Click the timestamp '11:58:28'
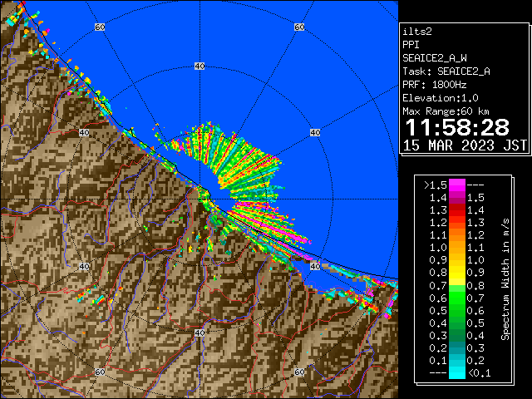Image resolution: width=532 pixels, height=399 pixels. [457, 127]
